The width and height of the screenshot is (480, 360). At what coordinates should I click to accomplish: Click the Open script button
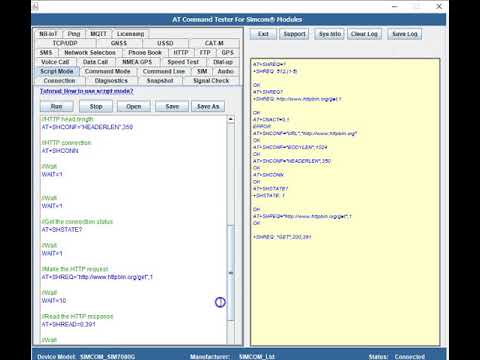(134, 106)
